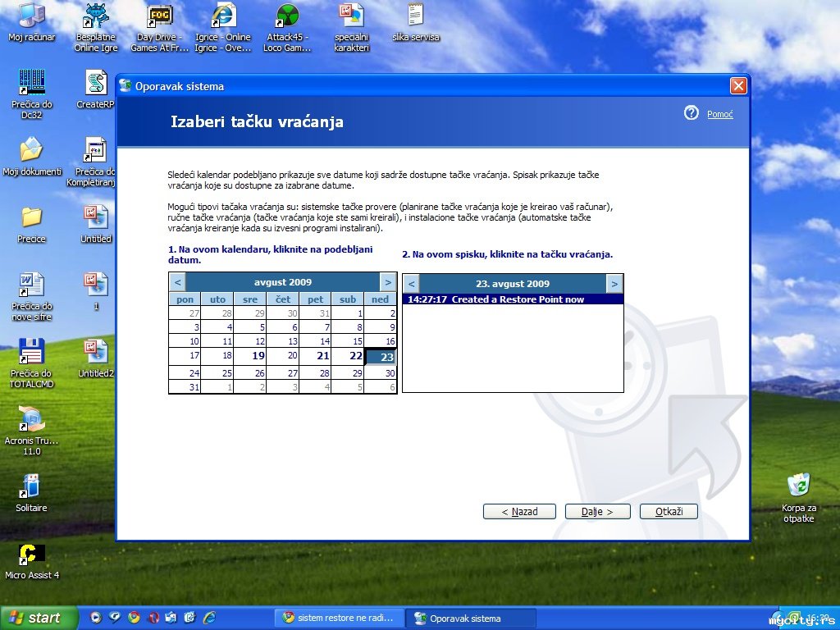Select August 19 in the calendar

coord(250,356)
